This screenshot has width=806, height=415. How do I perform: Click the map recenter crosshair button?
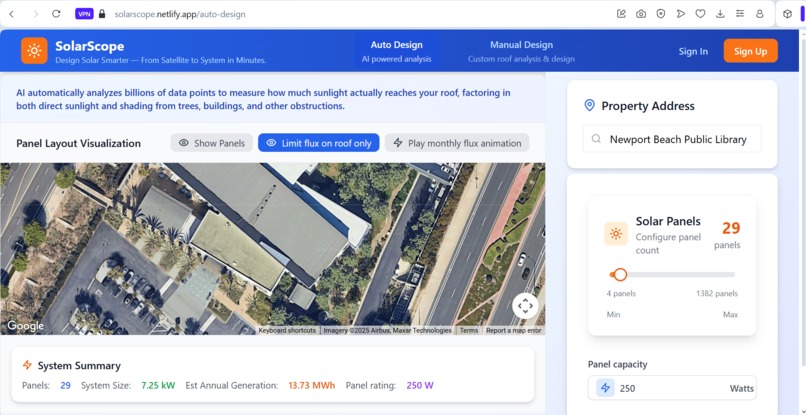(525, 306)
